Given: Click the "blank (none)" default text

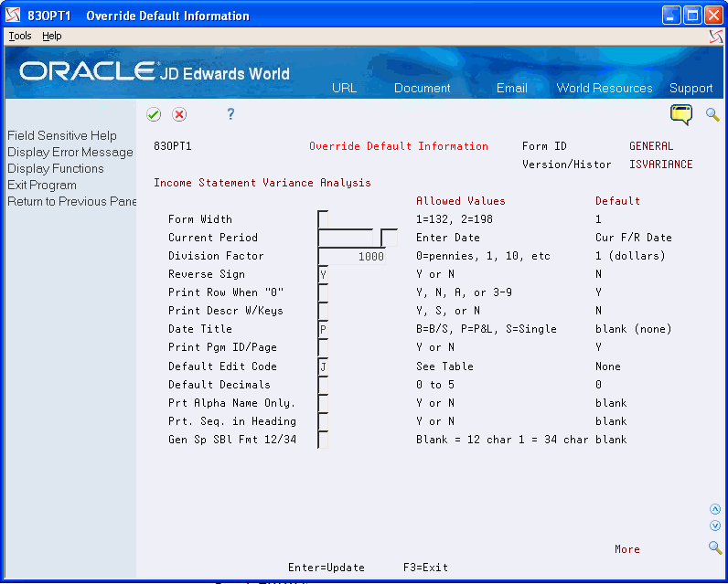Looking at the screenshot, I should click(x=634, y=329).
